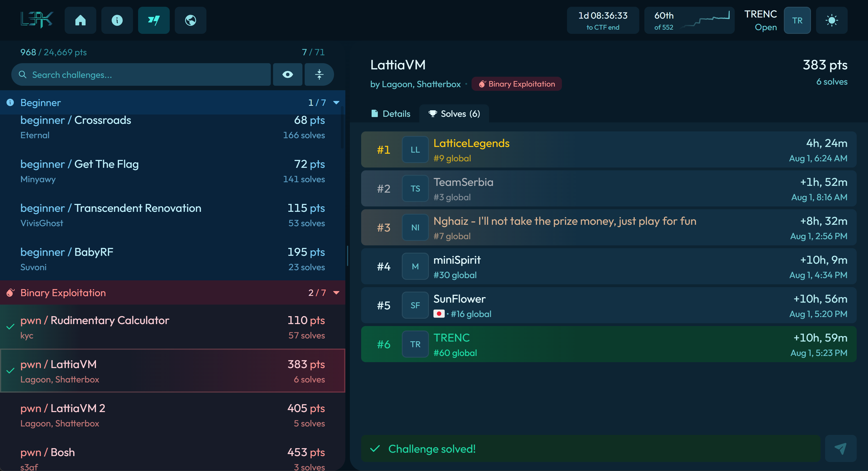
Task: Select the challenges flag icon in navbar
Action: click(154, 20)
